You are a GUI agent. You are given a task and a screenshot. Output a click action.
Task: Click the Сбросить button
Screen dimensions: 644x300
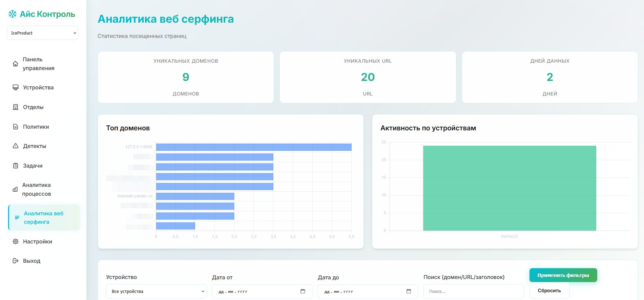549,291
